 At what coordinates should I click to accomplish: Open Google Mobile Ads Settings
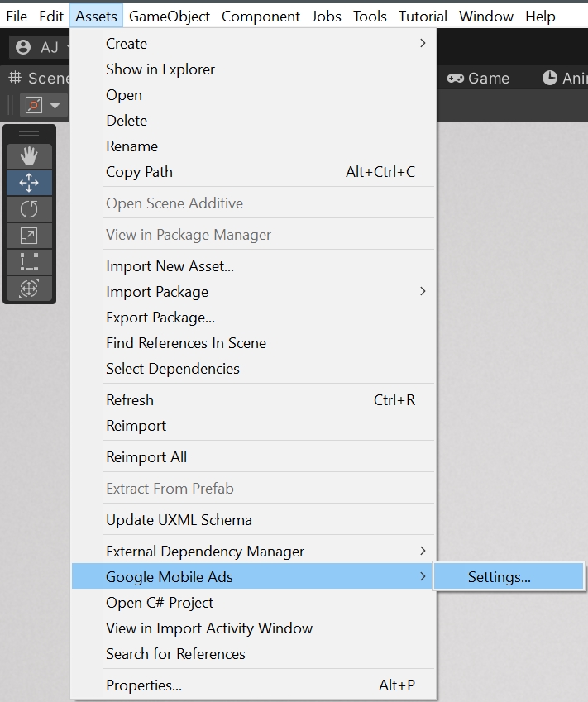[500, 577]
